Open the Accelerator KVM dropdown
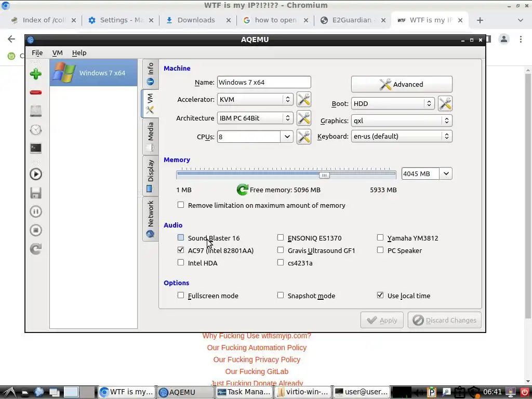This screenshot has height=399, width=532. (x=255, y=99)
